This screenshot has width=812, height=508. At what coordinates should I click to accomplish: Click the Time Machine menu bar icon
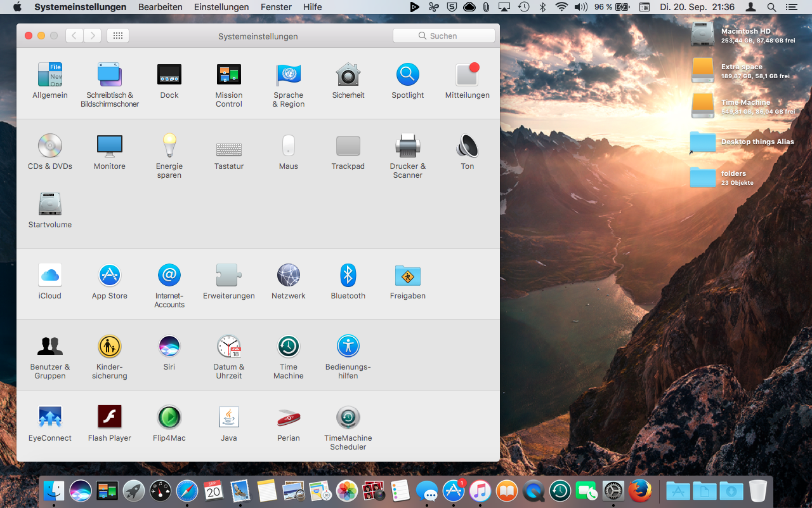click(x=523, y=7)
